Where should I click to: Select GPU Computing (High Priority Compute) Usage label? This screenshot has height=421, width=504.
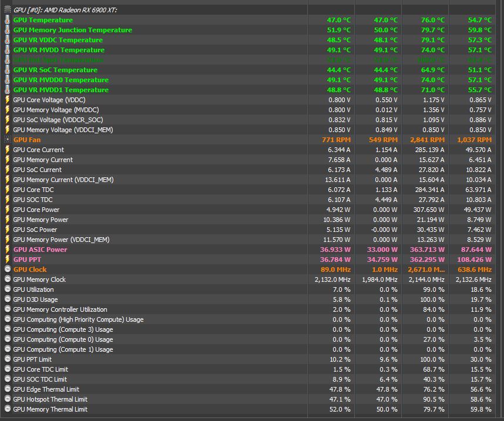click(79, 319)
